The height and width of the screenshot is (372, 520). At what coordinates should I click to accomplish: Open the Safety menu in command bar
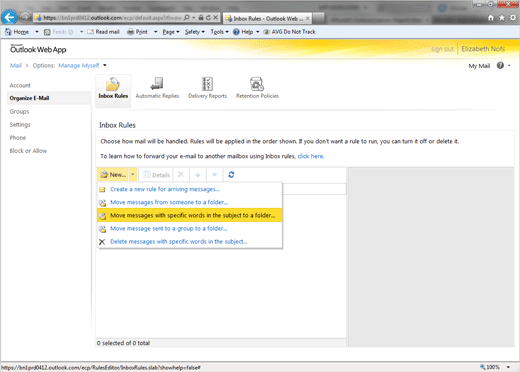point(195,32)
